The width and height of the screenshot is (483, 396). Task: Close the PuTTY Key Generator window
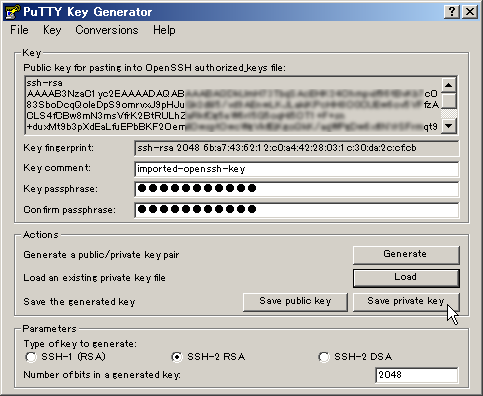click(470, 12)
